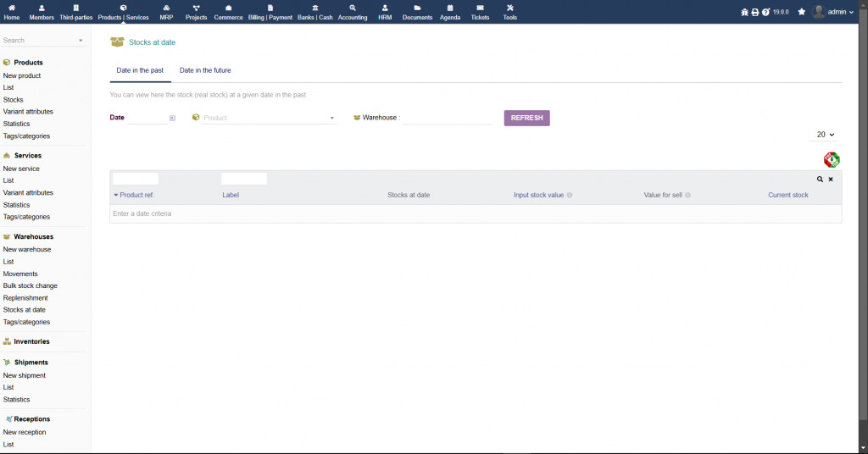
Task: Sort by Current stock column header
Action: pyautogui.click(x=787, y=195)
